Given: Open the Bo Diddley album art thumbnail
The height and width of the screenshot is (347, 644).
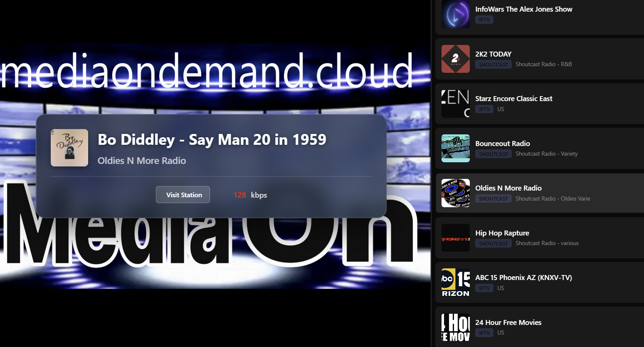Looking at the screenshot, I should point(69,148).
